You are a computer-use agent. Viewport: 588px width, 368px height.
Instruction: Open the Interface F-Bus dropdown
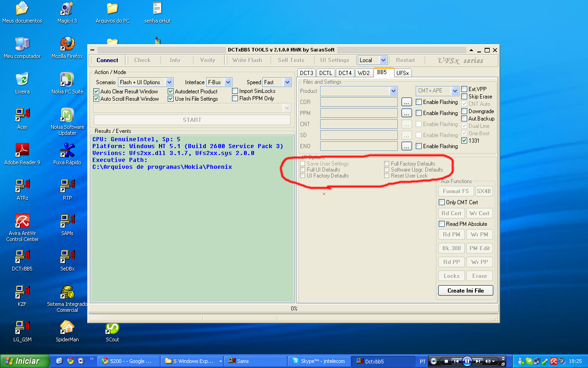(x=228, y=82)
